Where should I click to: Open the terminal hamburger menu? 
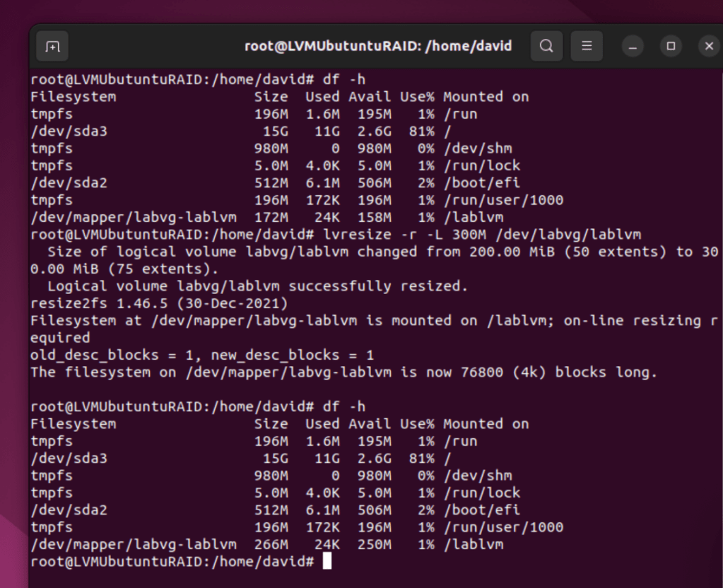click(586, 46)
